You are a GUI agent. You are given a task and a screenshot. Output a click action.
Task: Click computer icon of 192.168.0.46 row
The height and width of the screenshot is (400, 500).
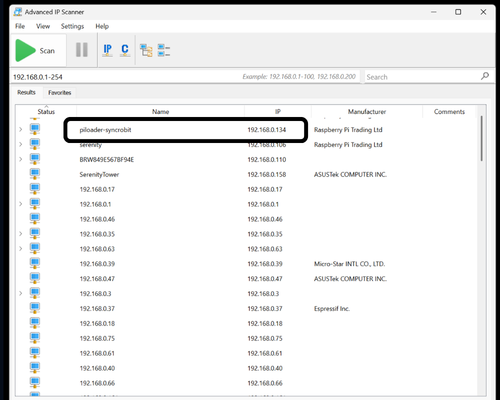click(x=35, y=218)
